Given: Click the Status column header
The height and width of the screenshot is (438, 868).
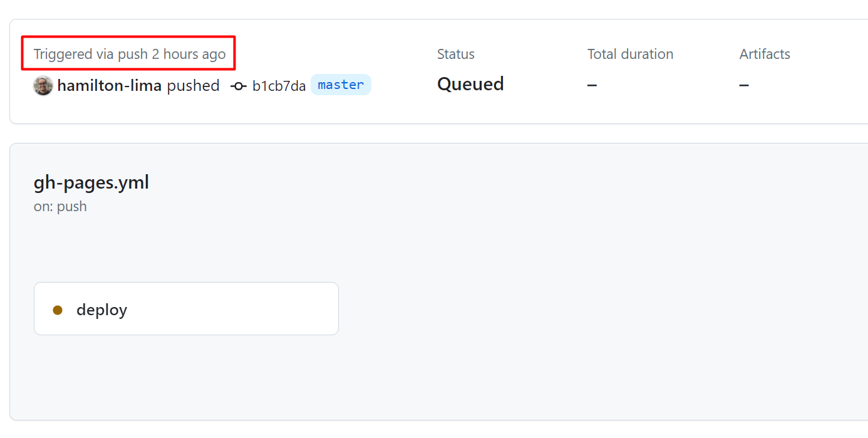Looking at the screenshot, I should [455, 54].
